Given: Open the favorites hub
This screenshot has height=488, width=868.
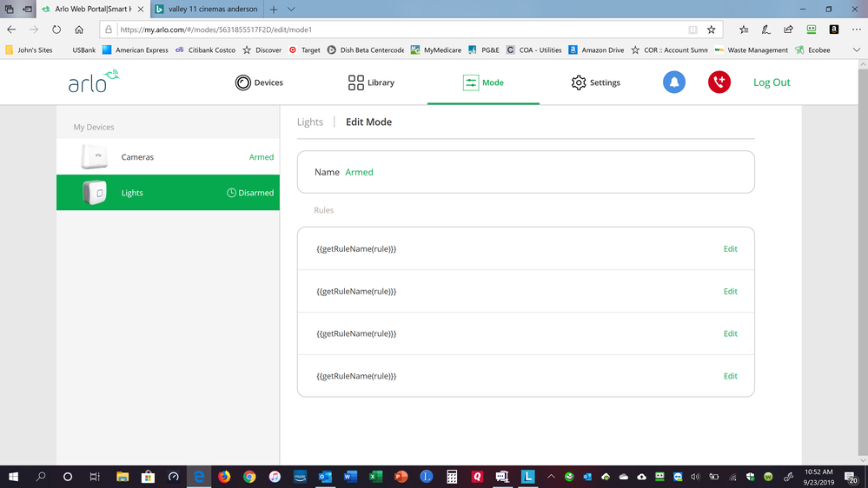Looking at the screenshot, I should point(744,30).
